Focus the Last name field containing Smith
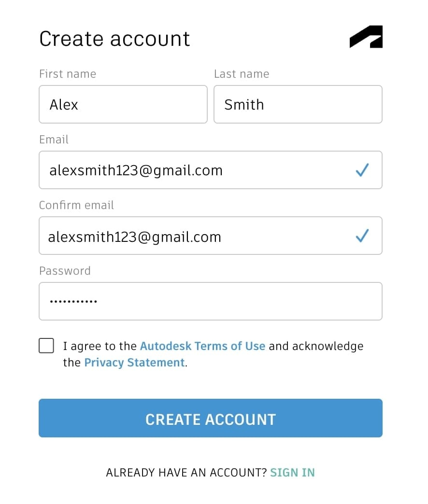 tap(298, 104)
